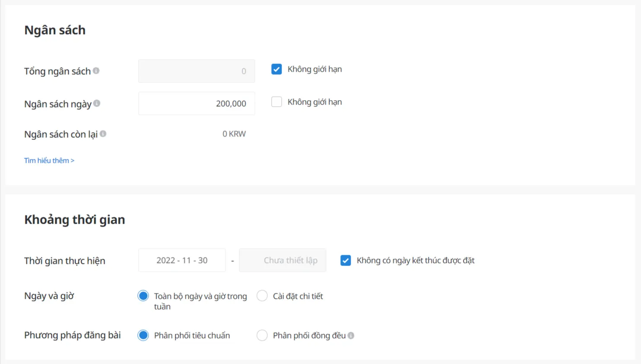Image resolution: width=641 pixels, height=364 pixels.
Task: Click info icon next to Ngân sách ngày
Action: 97,103
